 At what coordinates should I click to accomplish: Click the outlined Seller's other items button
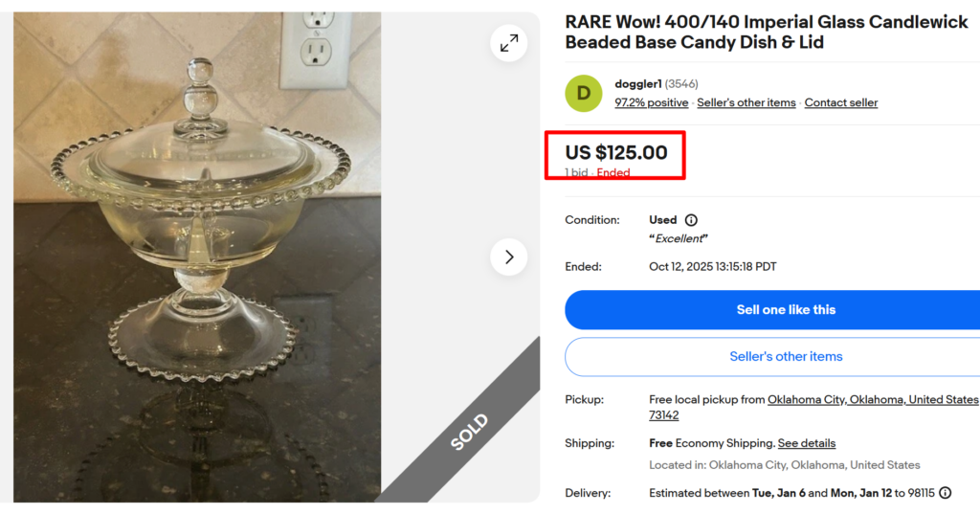(x=786, y=356)
